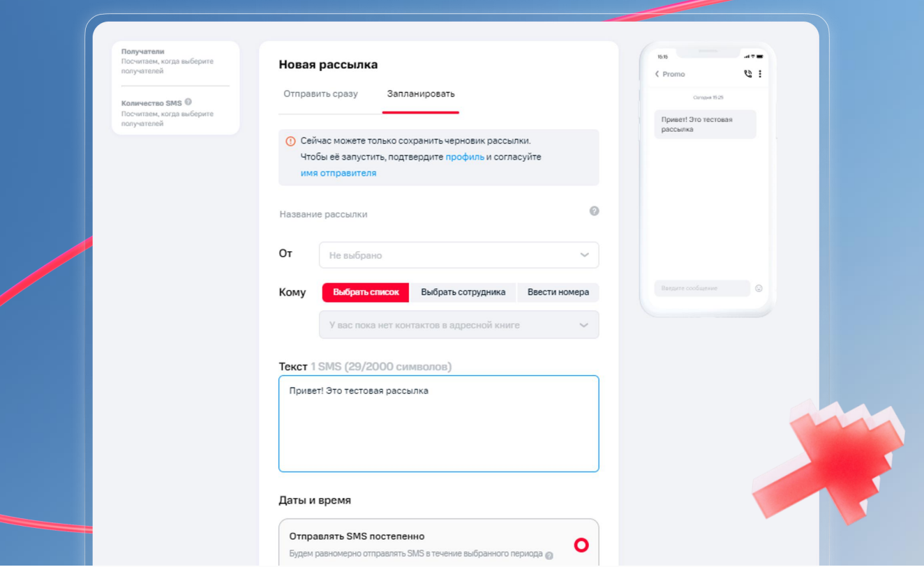Screen dimensions: 924x567
Task: Open the three-dot menu in the phone preview
Action: pos(760,73)
